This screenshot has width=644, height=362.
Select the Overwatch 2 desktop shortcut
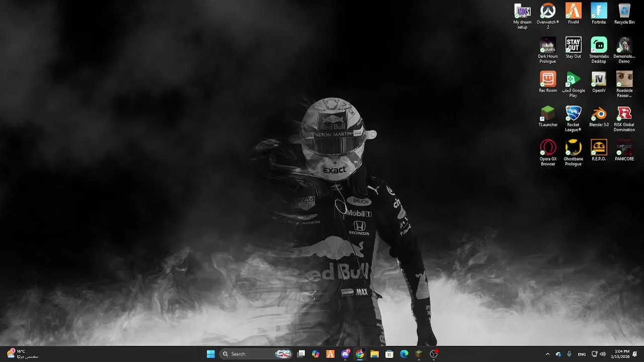coord(548,17)
